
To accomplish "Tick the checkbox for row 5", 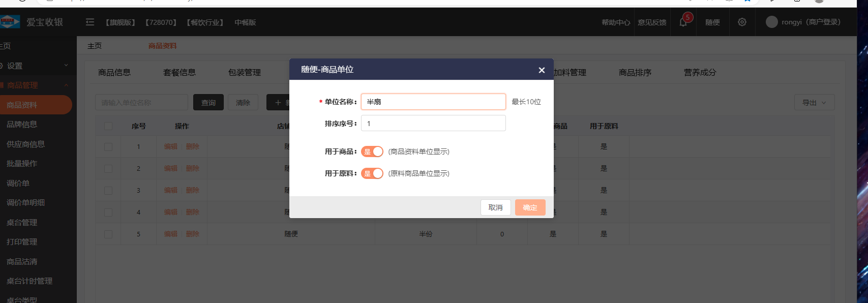I will (x=108, y=234).
